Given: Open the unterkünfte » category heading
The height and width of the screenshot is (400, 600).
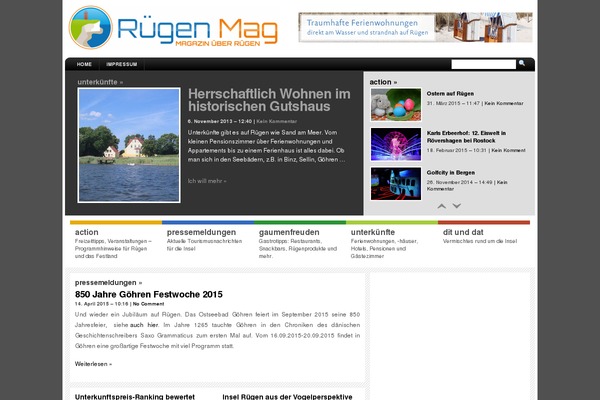Looking at the screenshot, I should point(100,82).
